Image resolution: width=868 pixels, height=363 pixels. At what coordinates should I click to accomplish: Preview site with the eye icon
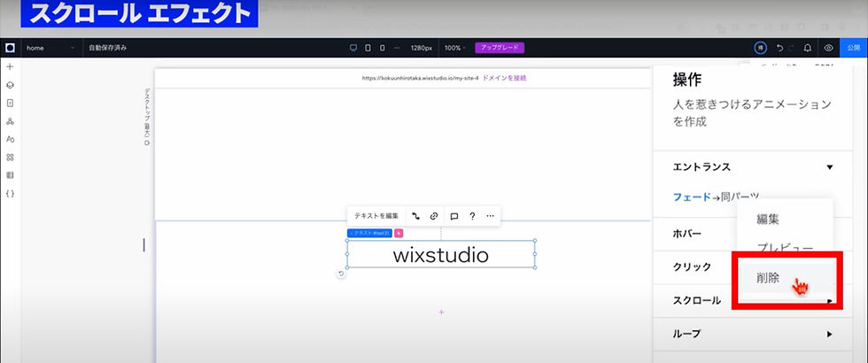[829, 48]
